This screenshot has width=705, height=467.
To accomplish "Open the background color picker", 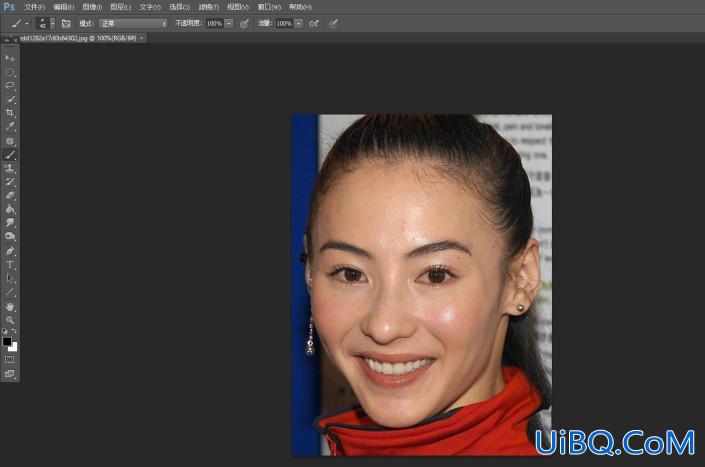I will tap(14, 347).
